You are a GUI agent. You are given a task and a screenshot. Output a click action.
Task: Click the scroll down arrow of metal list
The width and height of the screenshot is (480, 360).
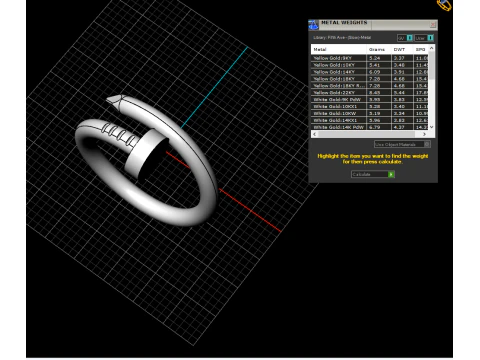coord(432,127)
